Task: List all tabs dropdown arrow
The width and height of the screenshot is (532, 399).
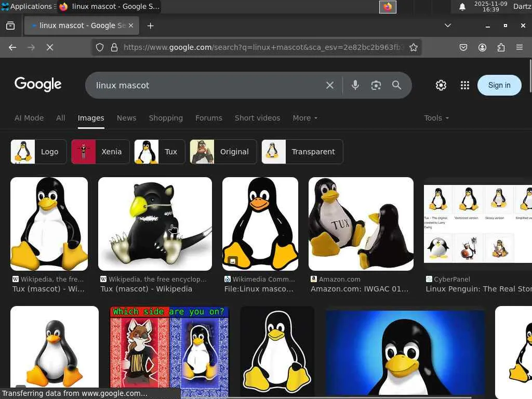Action: coord(448,25)
